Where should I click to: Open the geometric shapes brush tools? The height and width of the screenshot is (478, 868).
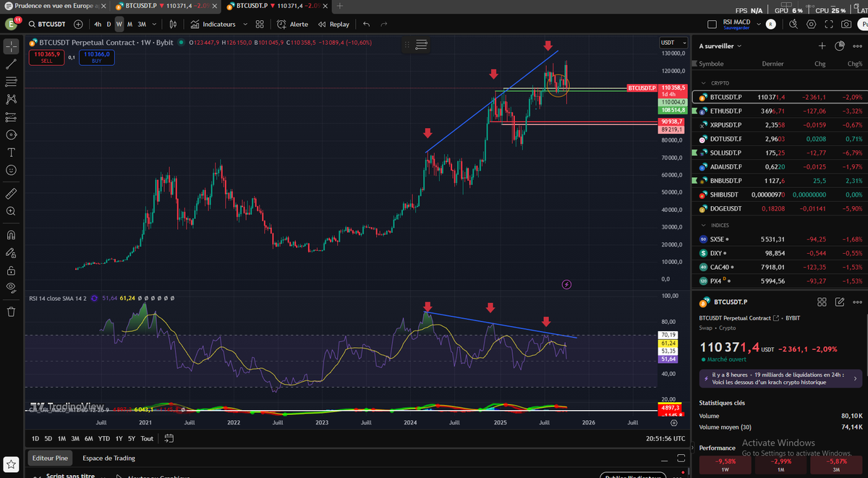tap(11, 135)
